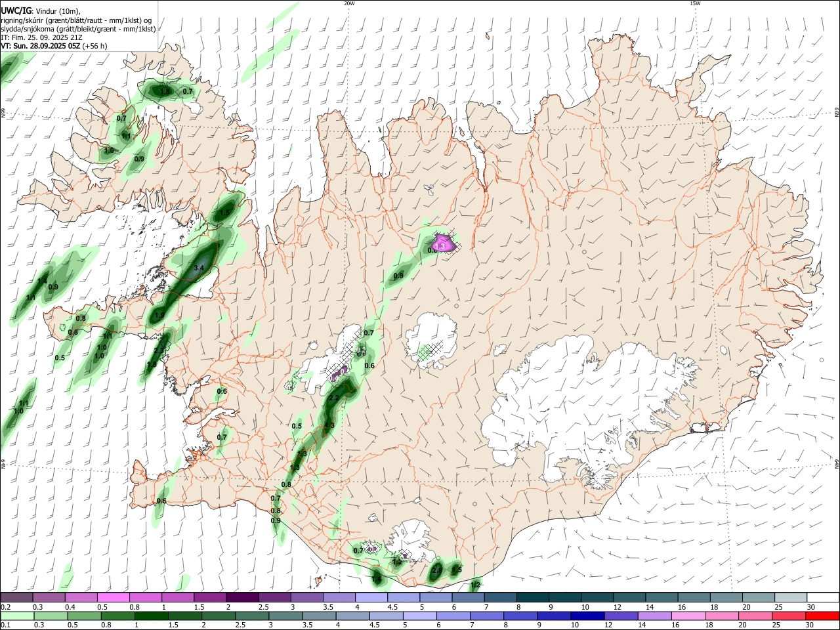Pick top-row swatch between 12 and 14
Viewport: 840px width, 630px height.
tap(630, 597)
